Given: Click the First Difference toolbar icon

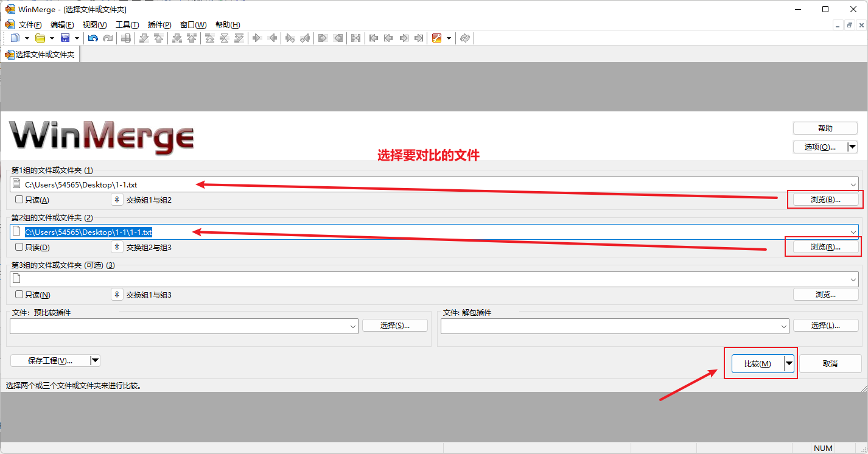Looking at the screenshot, I should [209, 38].
